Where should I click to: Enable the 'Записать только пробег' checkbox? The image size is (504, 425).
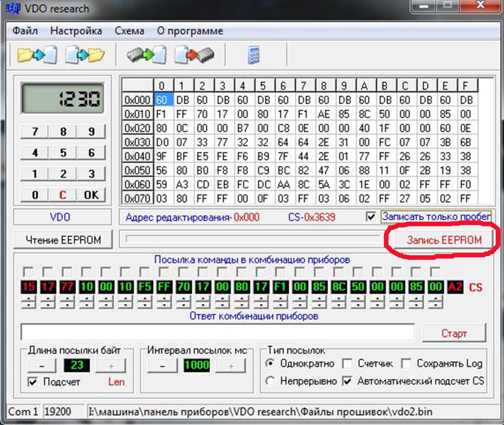point(371,217)
